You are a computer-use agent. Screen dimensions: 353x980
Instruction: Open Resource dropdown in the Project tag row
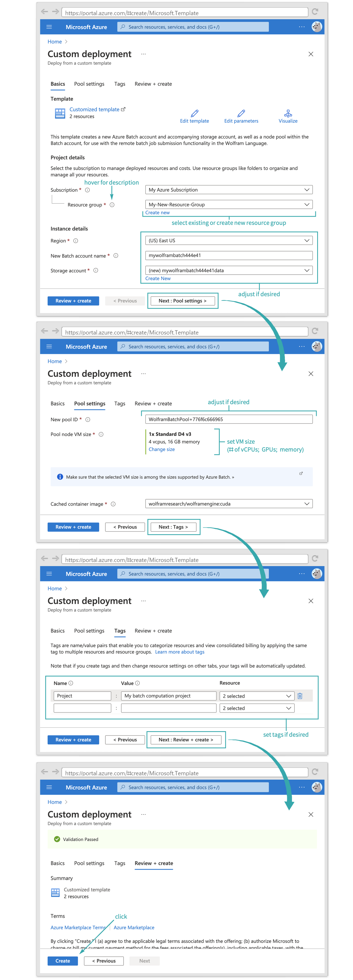click(257, 696)
